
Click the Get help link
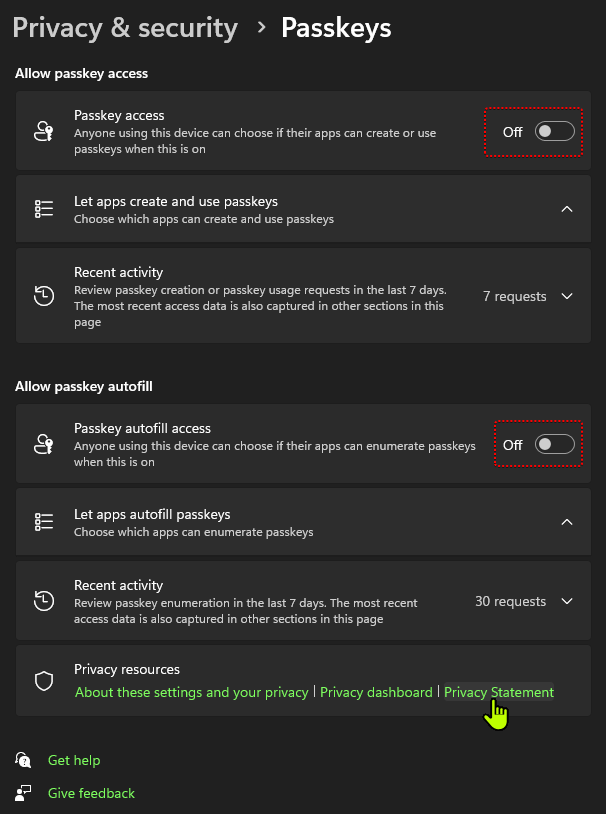coord(74,760)
